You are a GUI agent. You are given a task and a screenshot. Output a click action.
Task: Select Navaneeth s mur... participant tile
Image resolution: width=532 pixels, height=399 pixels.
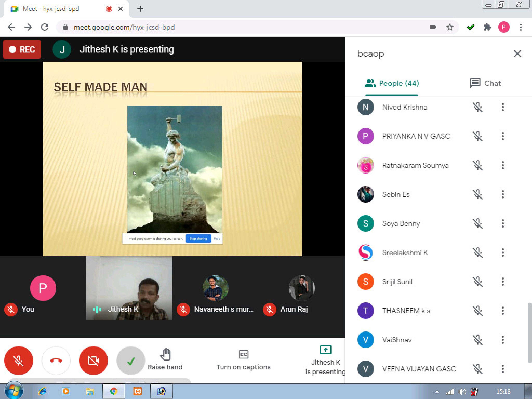(x=215, y=288)
